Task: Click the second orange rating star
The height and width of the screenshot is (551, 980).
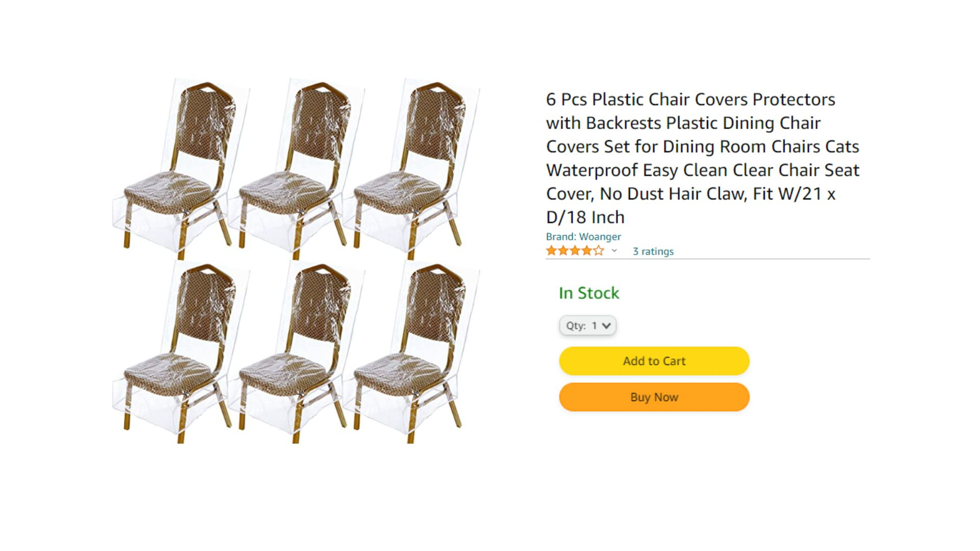Action: tap(563, 251)
